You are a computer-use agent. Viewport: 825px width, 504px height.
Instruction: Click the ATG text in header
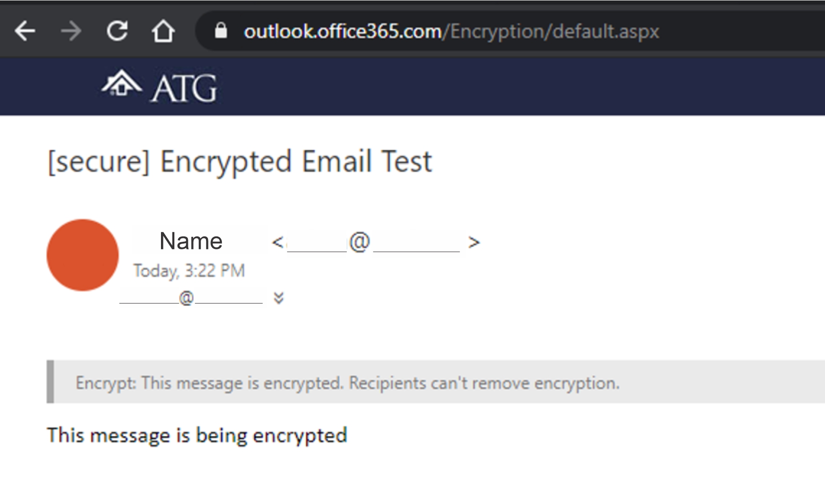coord(183,89)
